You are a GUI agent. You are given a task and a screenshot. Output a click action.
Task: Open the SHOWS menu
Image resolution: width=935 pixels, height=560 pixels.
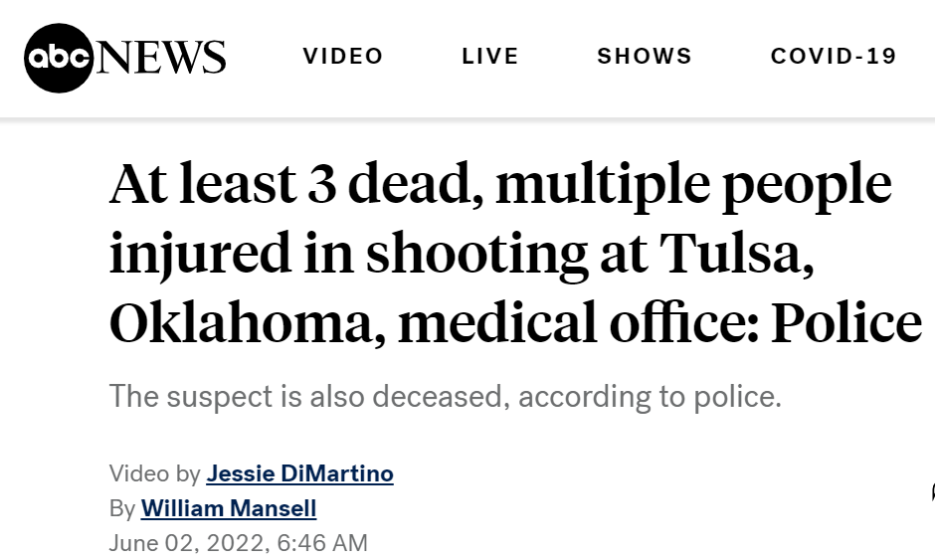click(645, 56)
